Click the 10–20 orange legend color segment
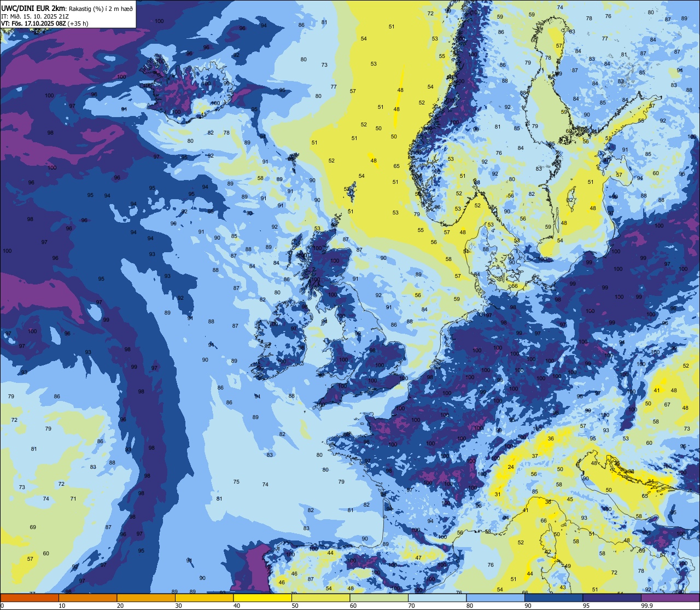Image resolution: width=700 pixels, height=610 pixels. tap(87, 597)
